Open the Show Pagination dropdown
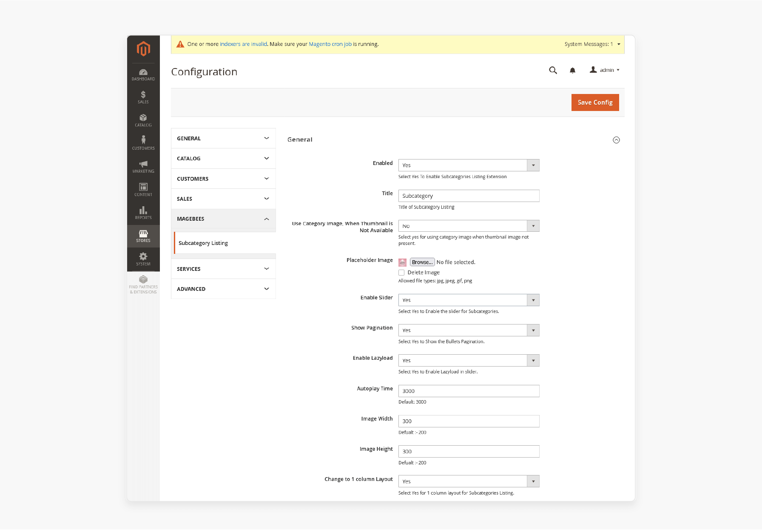762x532 pixels. pyautogui.click(x=469, y=330)
